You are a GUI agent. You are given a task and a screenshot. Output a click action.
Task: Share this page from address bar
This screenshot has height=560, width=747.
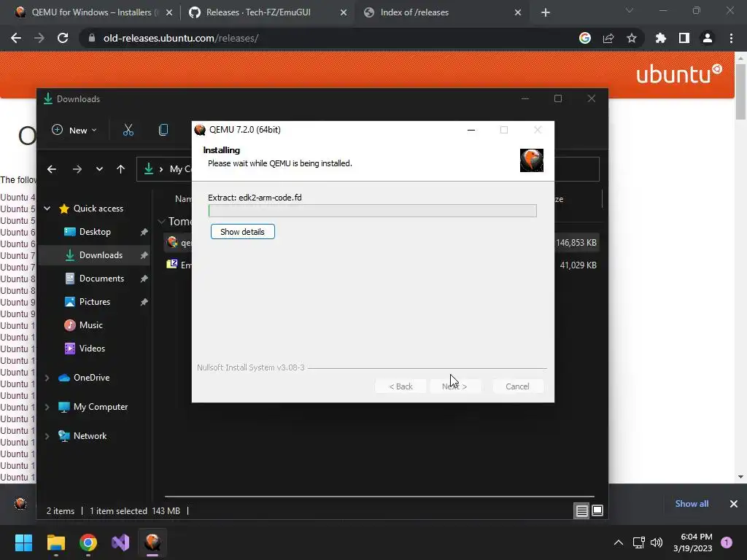[x=608, y=38]
